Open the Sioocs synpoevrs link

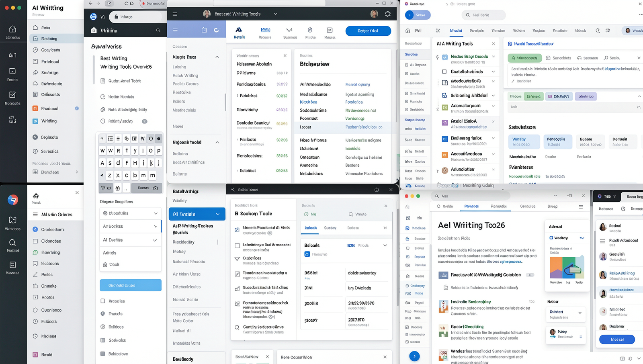[x=504, y=262]
